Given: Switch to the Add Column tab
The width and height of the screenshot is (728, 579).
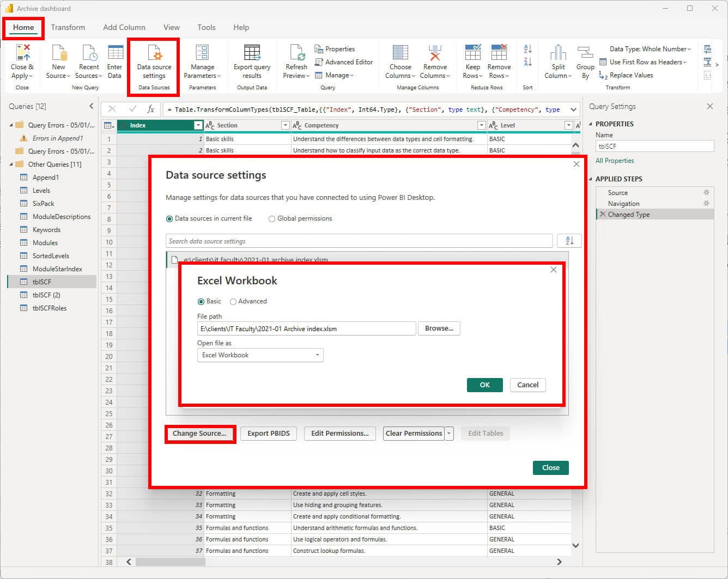Looking at the screenshot, I should tap(124, 27).
